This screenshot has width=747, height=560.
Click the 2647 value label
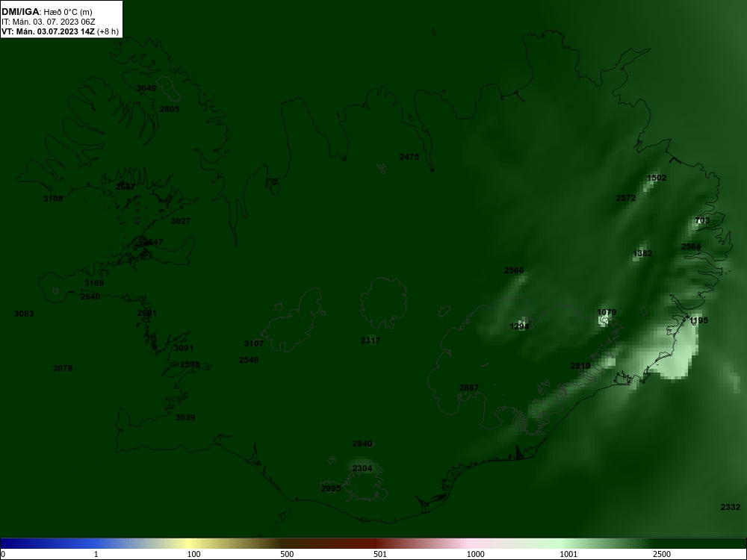[153, 242]
